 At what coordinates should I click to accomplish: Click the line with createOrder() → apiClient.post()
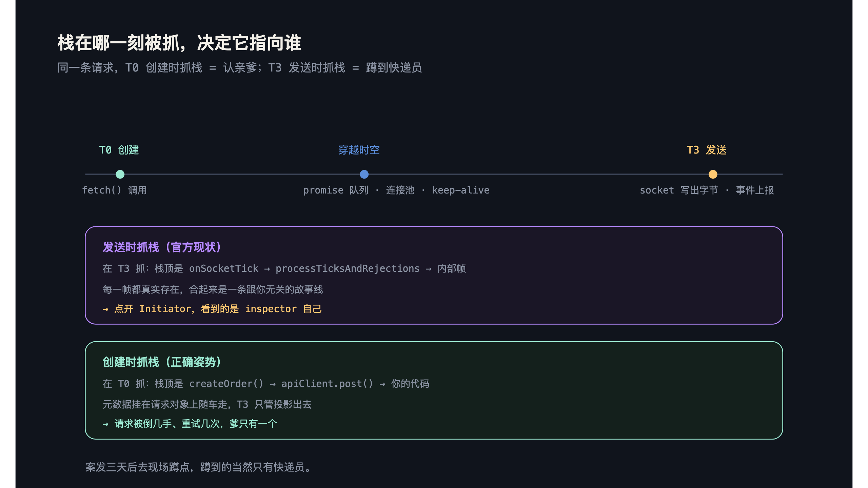(266, 383)
